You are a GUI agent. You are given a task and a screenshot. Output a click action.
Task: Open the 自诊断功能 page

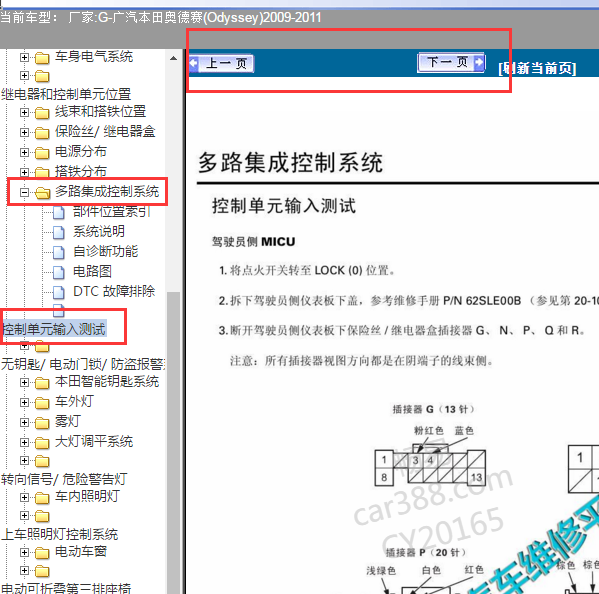pos(105,251)
